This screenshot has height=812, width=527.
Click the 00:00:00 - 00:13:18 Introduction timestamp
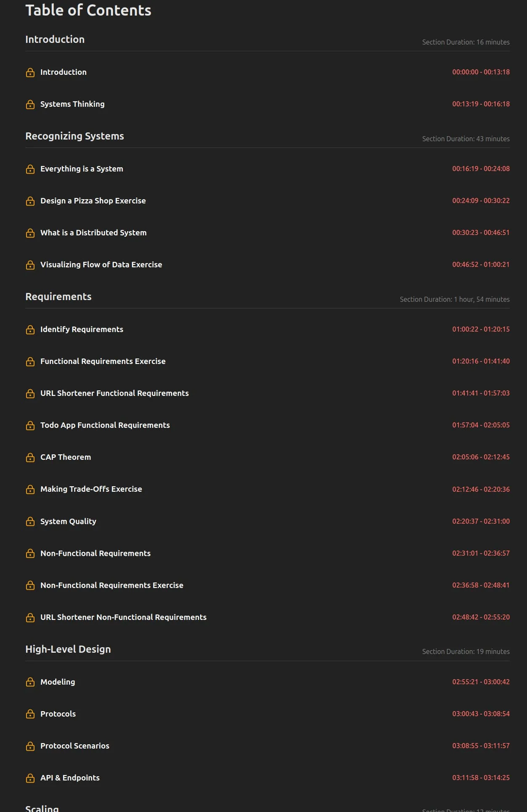pos(481,72)
